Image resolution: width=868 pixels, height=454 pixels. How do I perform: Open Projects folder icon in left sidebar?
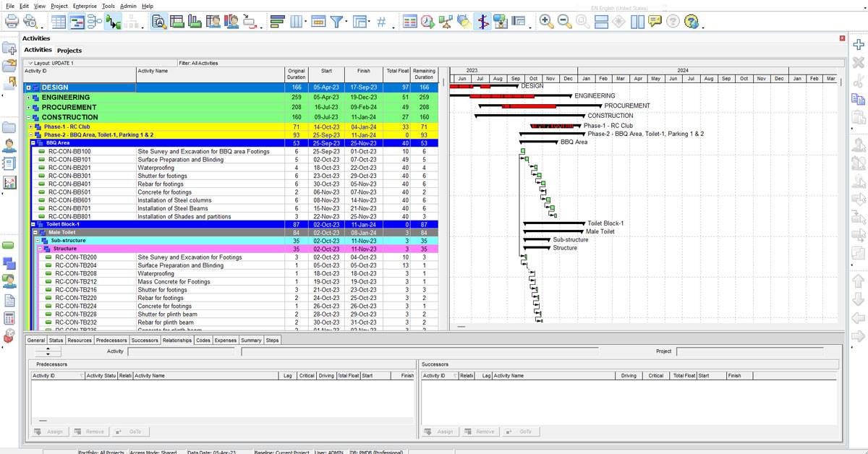point(9,128)
